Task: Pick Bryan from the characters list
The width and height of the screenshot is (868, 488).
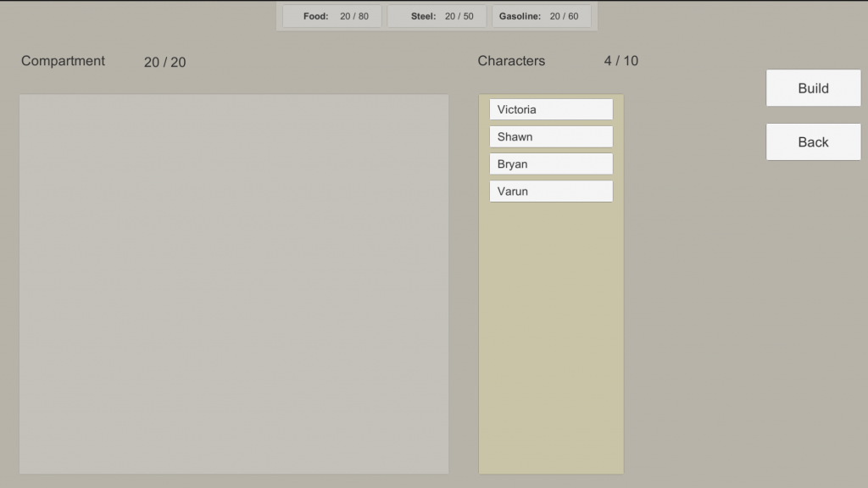Action: (x=551, y=164)
